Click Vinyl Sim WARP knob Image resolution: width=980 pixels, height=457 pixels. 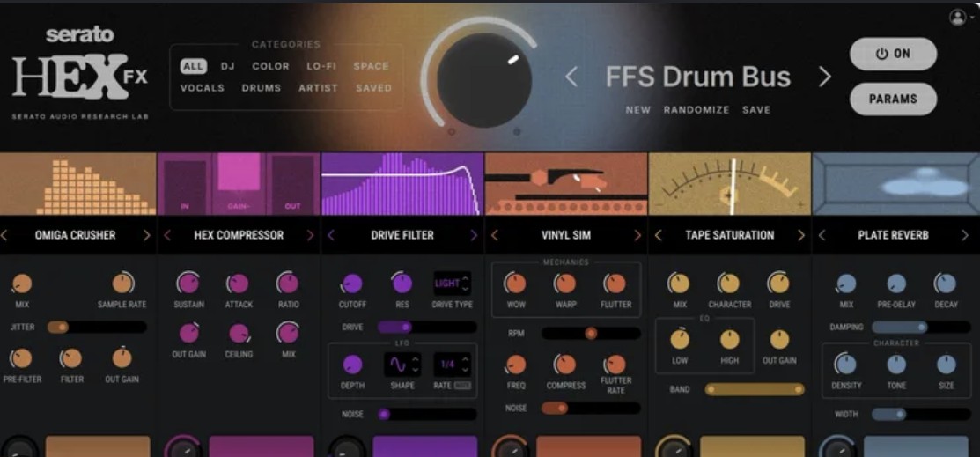(565, 284)
